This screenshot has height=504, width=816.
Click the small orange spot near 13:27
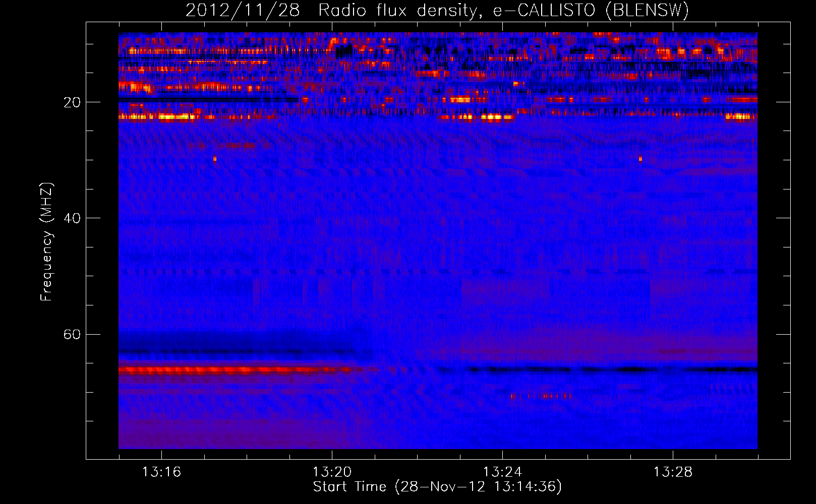(640, 159)
